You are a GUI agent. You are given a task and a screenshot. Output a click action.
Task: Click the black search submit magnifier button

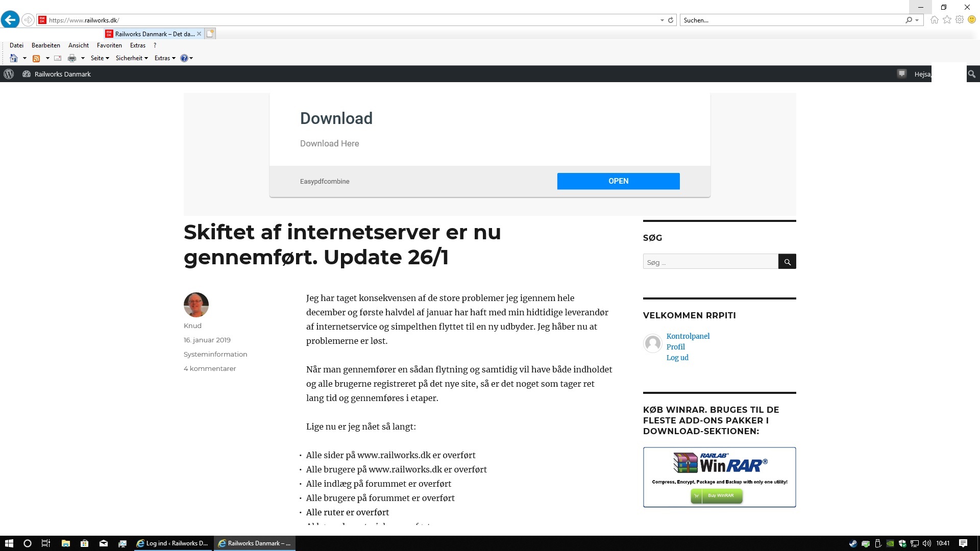tap(787, 262)
